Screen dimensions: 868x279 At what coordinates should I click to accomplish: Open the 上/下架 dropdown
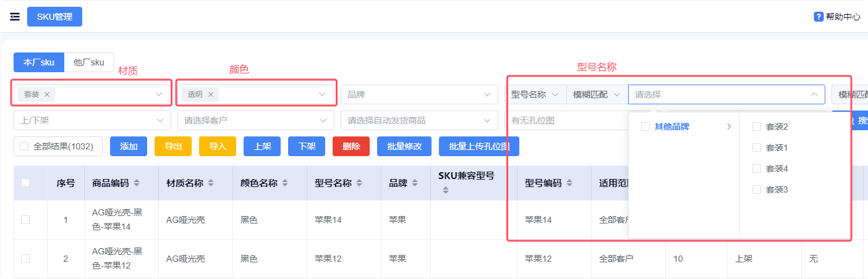click(91, 120)
